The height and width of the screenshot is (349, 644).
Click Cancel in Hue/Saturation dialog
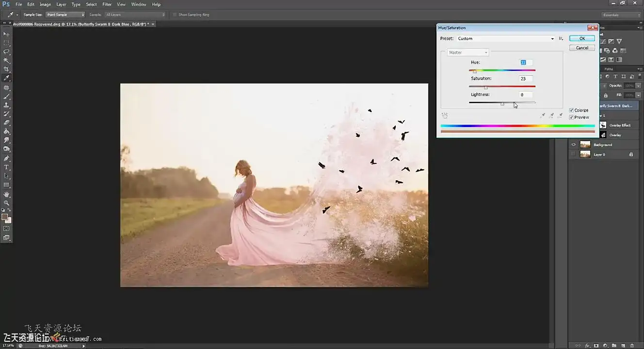(x=582, y=48)
